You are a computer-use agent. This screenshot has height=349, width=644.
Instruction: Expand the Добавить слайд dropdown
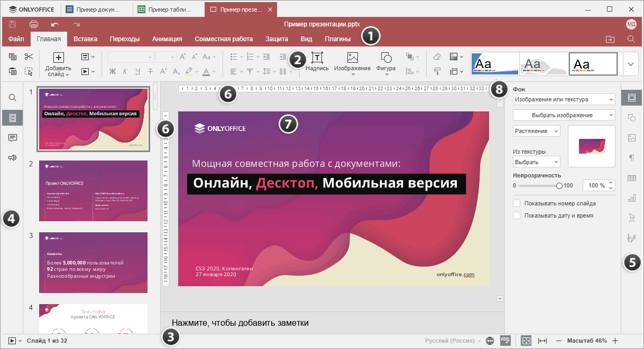coord(67,75)
